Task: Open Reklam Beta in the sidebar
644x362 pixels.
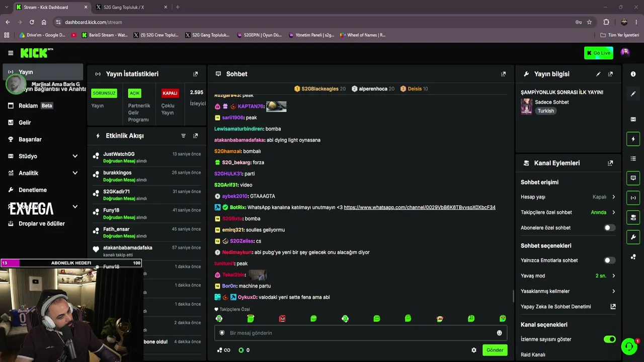Action: 43,106
